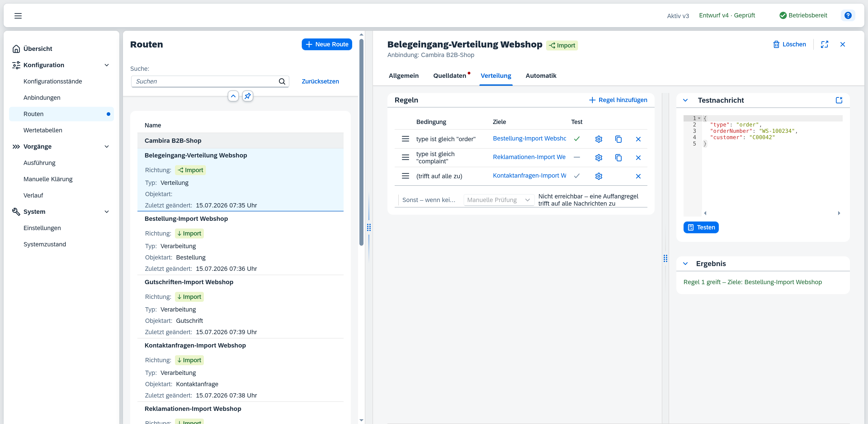Click the Entwurf v4 · Geprüft version
The image size is (868, 424).
pos(727,16)
